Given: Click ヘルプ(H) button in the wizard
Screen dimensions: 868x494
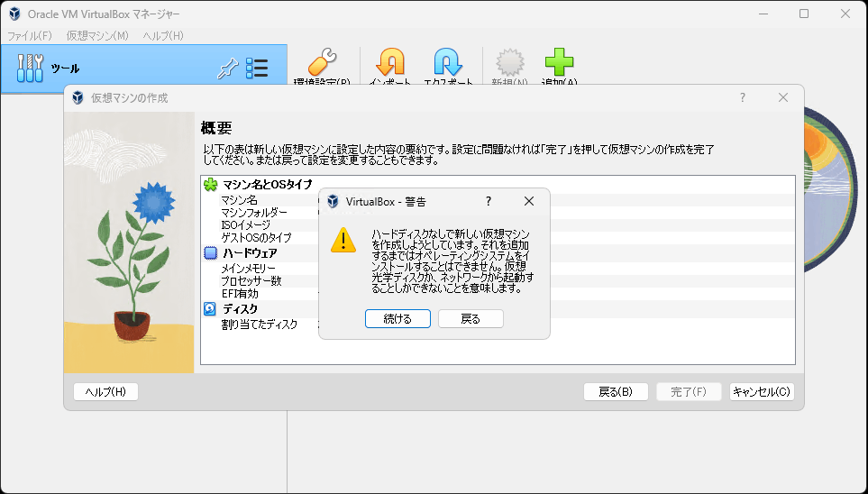Looking at the screenshot, I should point(105,391).
